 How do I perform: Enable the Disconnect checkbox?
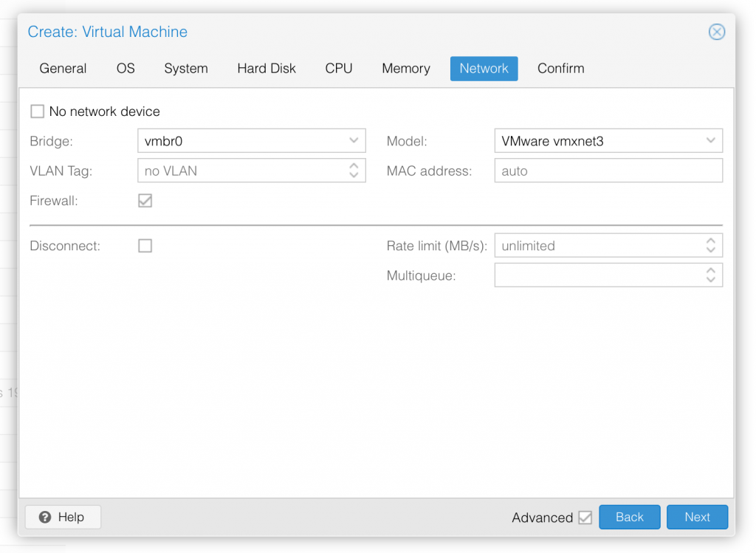click(145, 245)
